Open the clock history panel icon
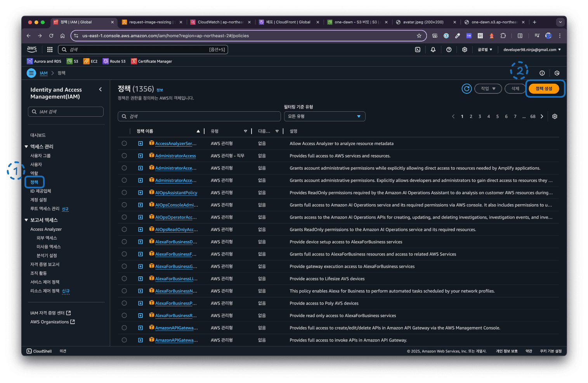 [557, 73]
